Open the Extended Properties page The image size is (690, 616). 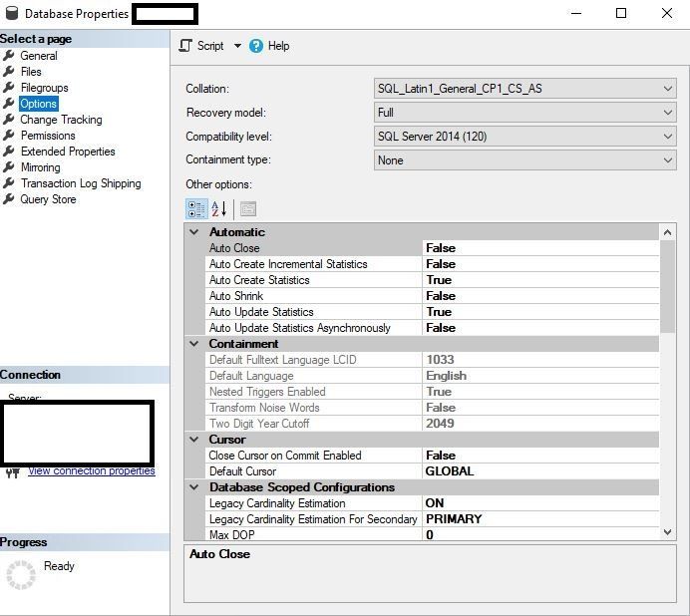68,152
